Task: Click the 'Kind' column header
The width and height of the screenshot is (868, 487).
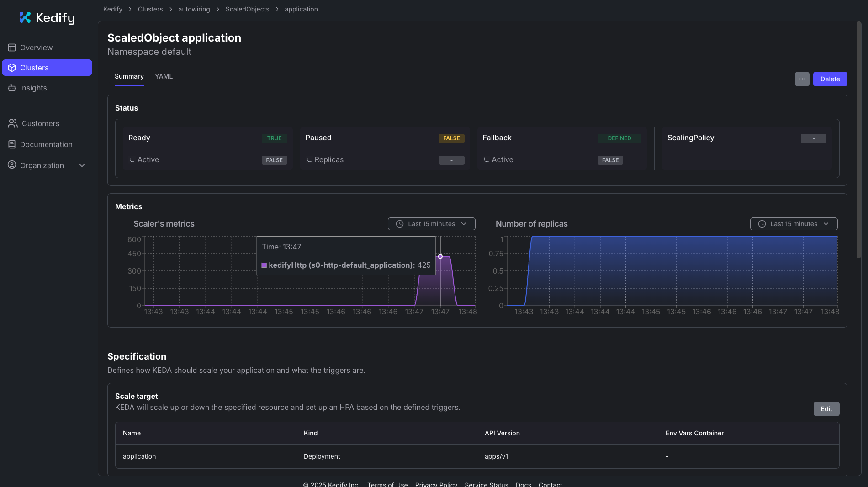Action: pyautogui.click(x=311, y=433)
